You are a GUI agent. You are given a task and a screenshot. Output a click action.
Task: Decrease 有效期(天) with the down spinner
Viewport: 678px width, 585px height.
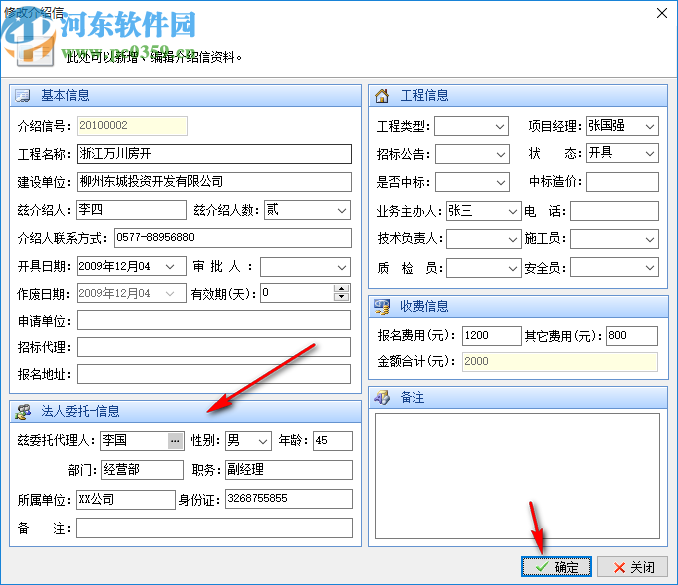click(342, 297)
